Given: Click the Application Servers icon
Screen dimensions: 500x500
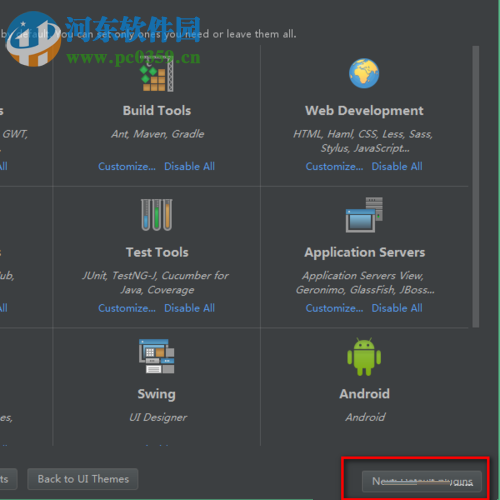Looking at the screenshot, I should click(x=364, y=215).
